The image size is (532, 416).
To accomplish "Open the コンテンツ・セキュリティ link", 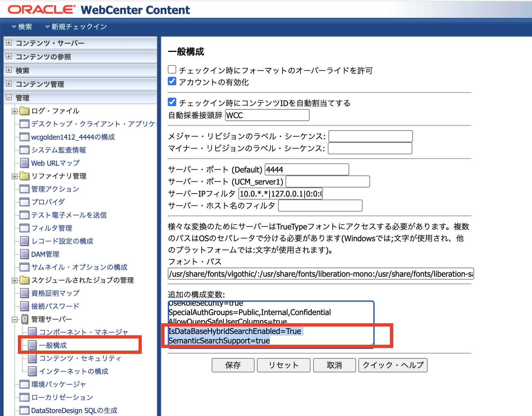I will click(80, 358).
